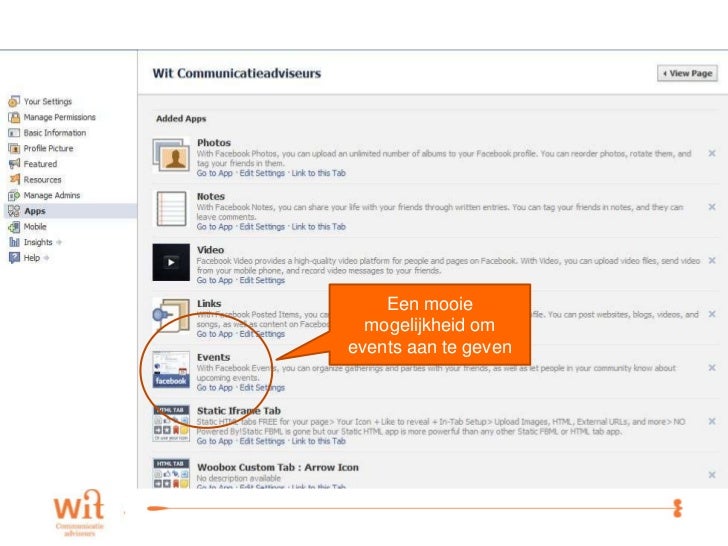
Task: Remove the Notes app with X
Action: [712, 207]
